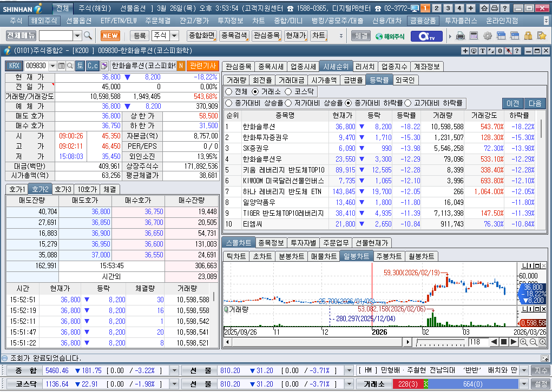The width and height of the screenshot is (552, 392).
Task: Open the printer icon in the main toolbar
Action: point(460,36)
